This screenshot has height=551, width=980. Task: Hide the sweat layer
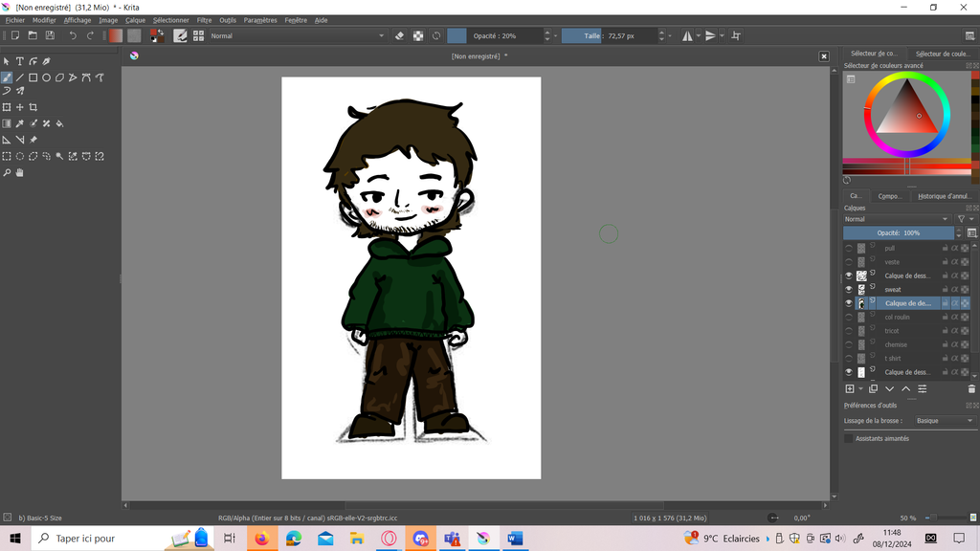(x=848, y=289)
